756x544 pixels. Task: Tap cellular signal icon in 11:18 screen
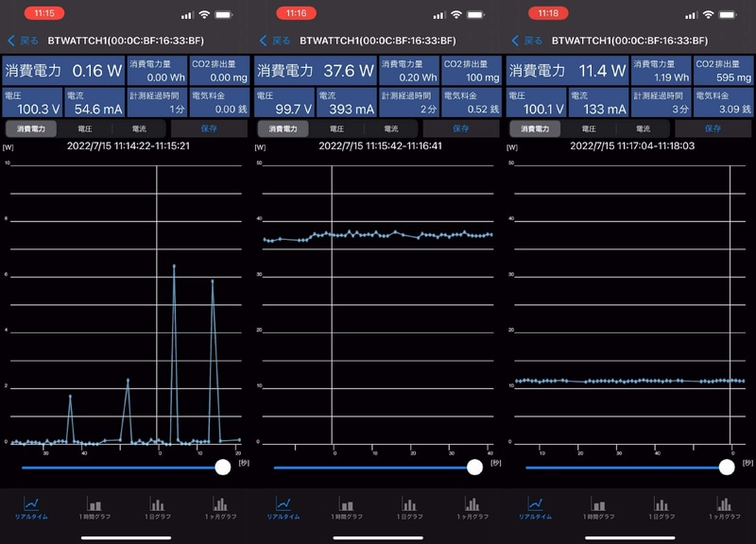[691, 15]
